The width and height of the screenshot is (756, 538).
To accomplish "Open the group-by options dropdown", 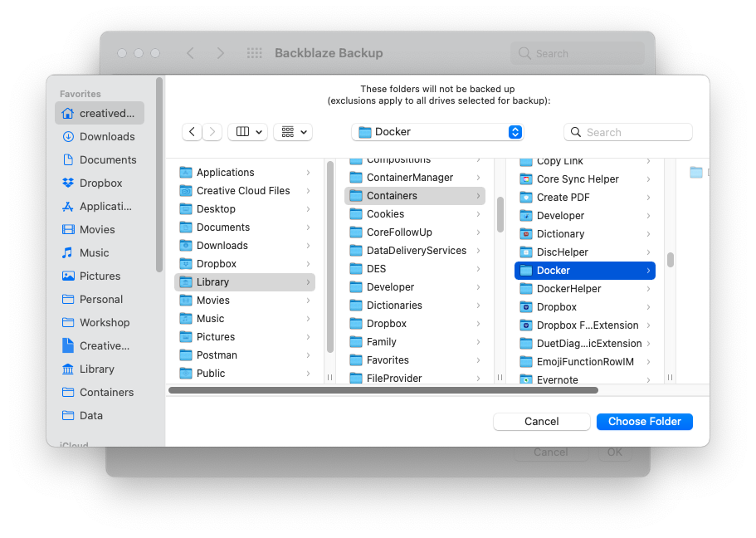I will pyautogui.click(x=293, y=132).
